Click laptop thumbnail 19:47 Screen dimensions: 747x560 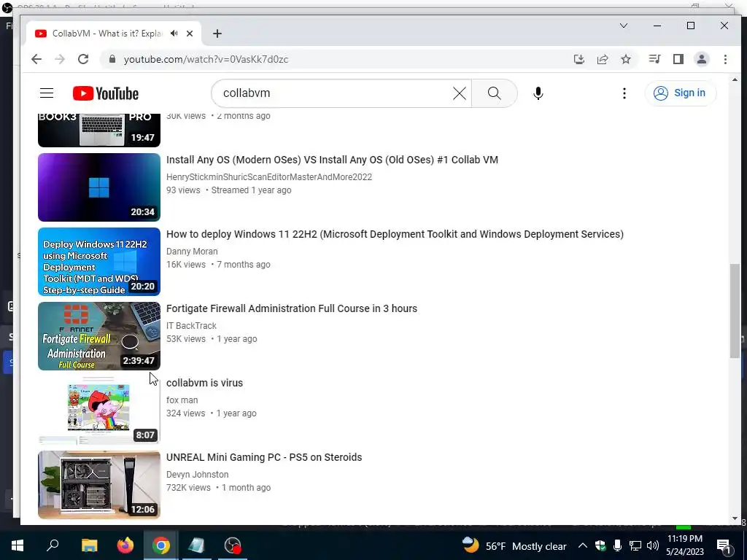click(99, 130)
